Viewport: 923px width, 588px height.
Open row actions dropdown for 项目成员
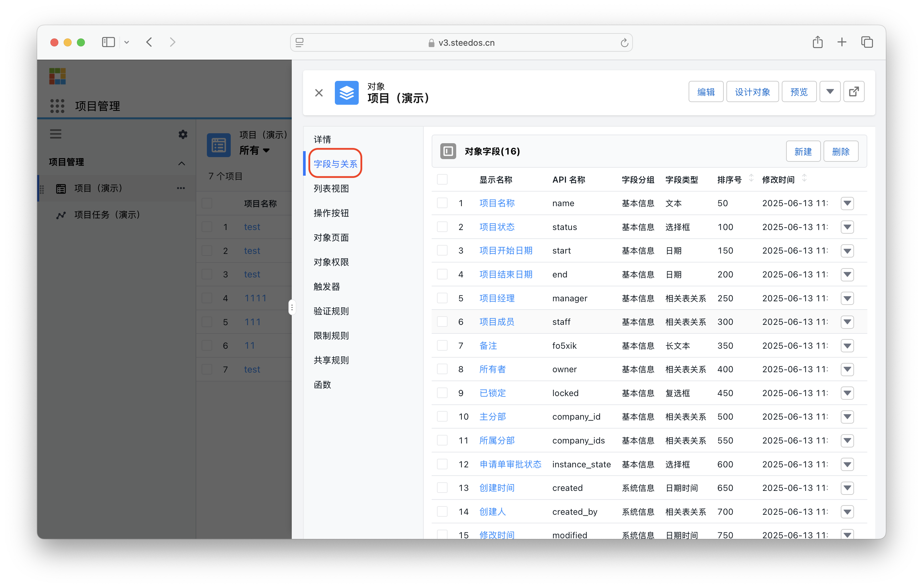click(x=847, y=322)
